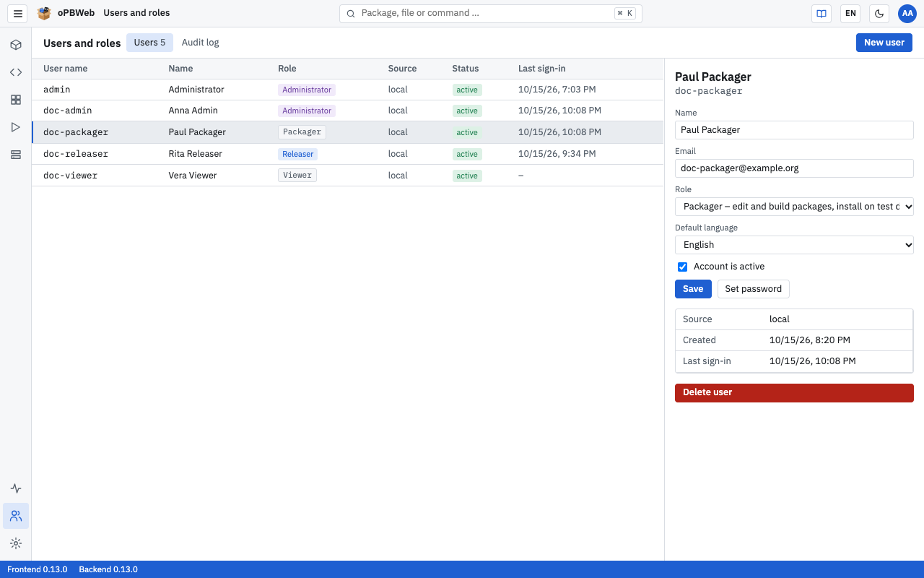
Task: Open the play triangle icon in the sidebar
Action: tap(16, 127)
